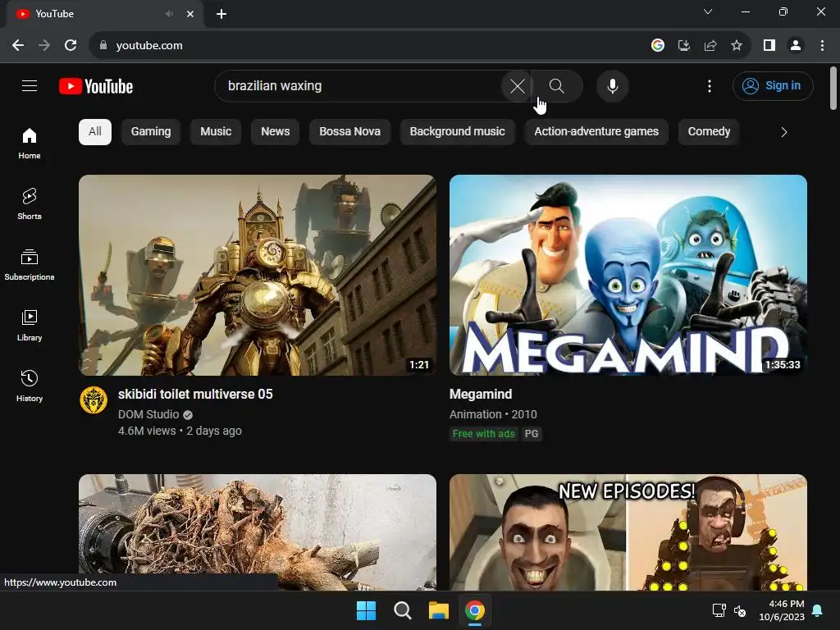The image size is (840, 630).
Task: Mute the tab using its audio icon
Action: (169, 14)
